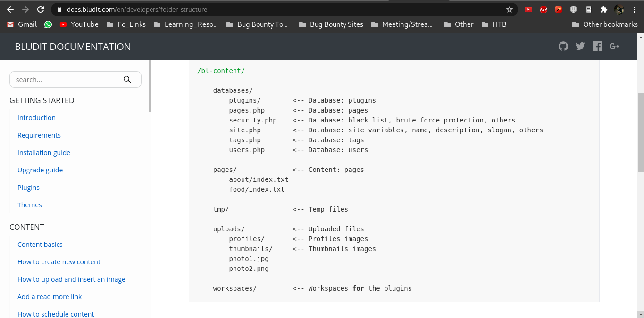The height and width of the screenshot is (318, 644).
Task: Click the Twitter icon in header
Action: point(580,46)
